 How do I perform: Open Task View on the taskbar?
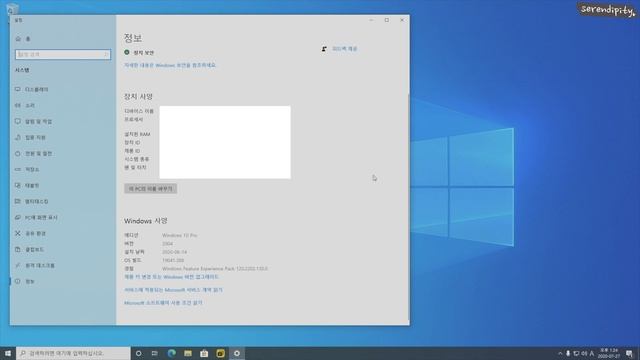tap(155, 353)
